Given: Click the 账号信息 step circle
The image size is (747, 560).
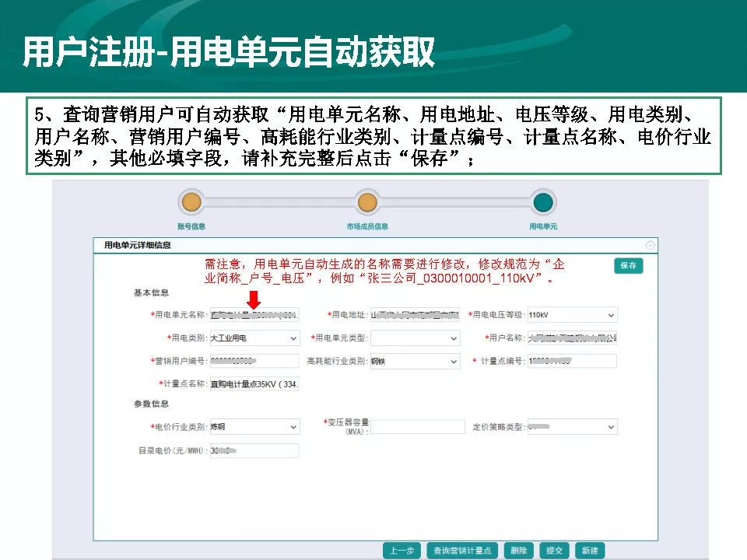Looking at the screenshot, I should [x=191, y=203].
